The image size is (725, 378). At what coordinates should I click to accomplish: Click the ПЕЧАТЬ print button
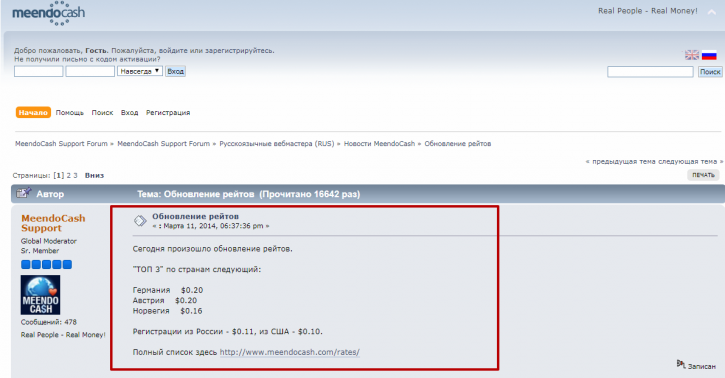tap(703, 175)
